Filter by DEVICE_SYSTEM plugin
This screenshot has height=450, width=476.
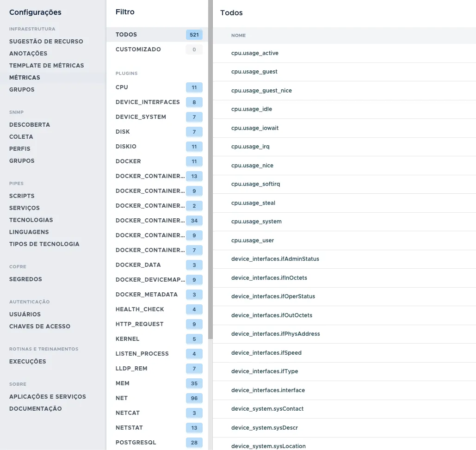157,117
